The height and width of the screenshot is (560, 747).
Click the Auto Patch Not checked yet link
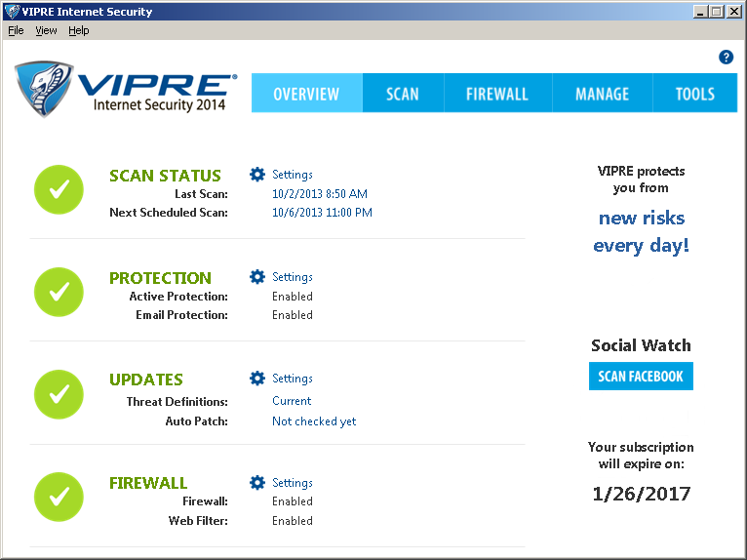(314, 421)
